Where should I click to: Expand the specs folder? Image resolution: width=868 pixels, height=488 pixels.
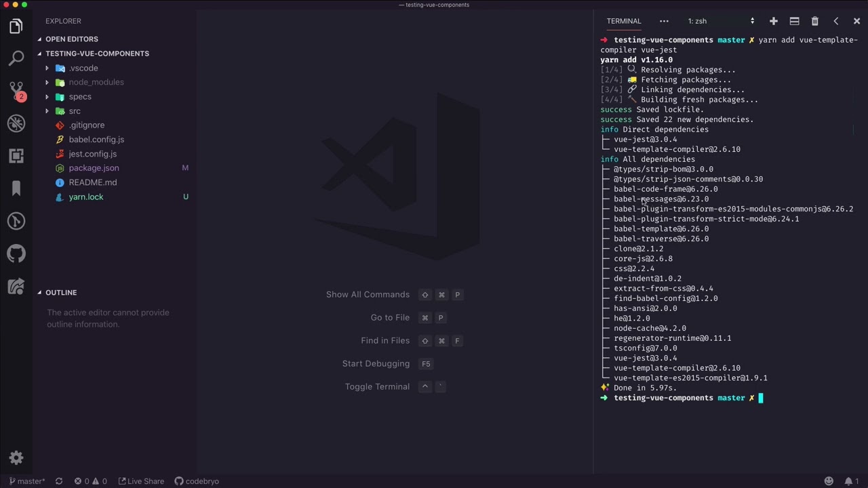80,97
